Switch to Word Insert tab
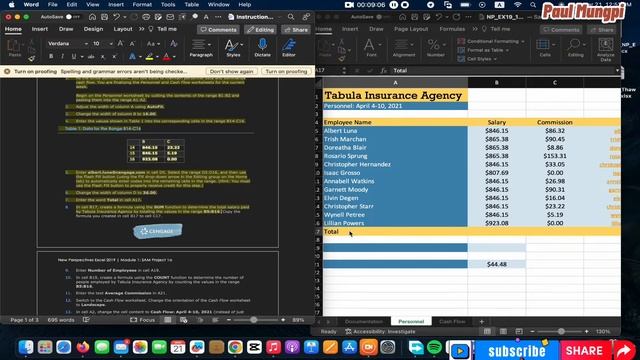The height and width of the screenshot is (360, 640). point(40,29)
